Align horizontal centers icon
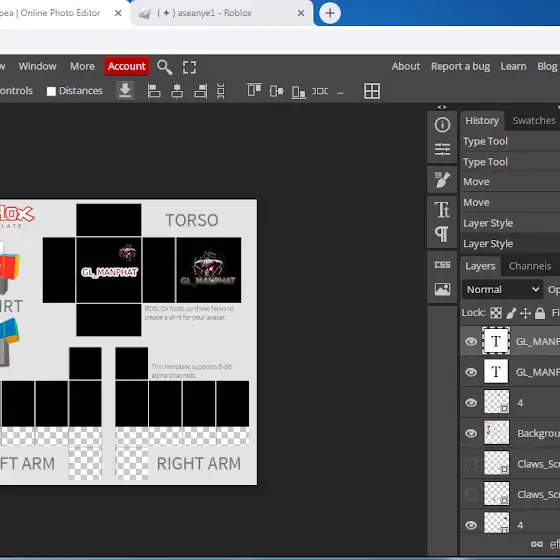This screenshot has width=560, height=560. point(177,91)
